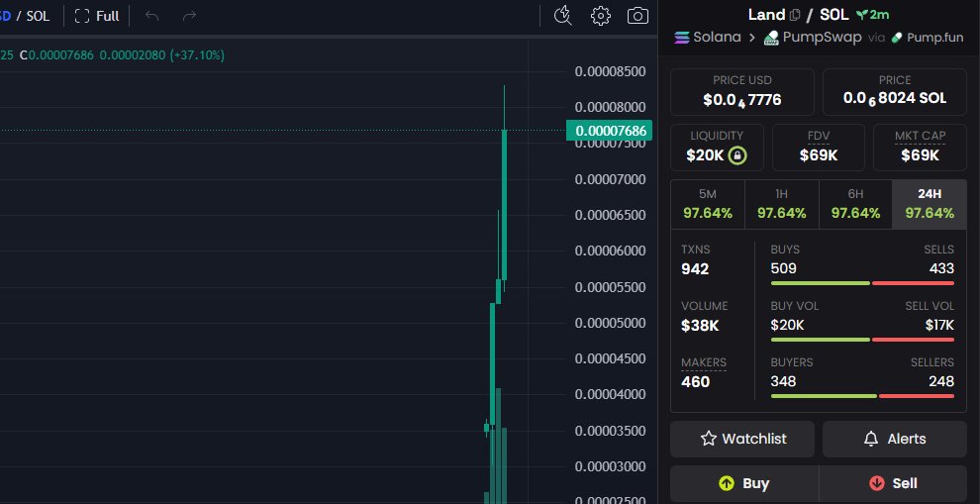Click the Solana chain logo
The width and height of the screenshot is (980, 504).
(x=681, y=38)
